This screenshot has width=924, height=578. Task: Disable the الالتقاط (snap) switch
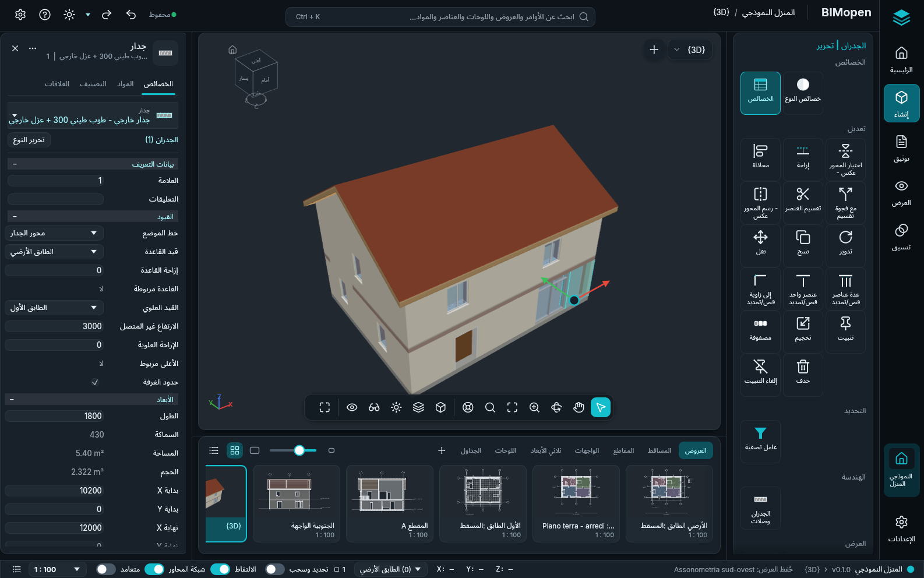pyautogui.click(x=220, y=569)
